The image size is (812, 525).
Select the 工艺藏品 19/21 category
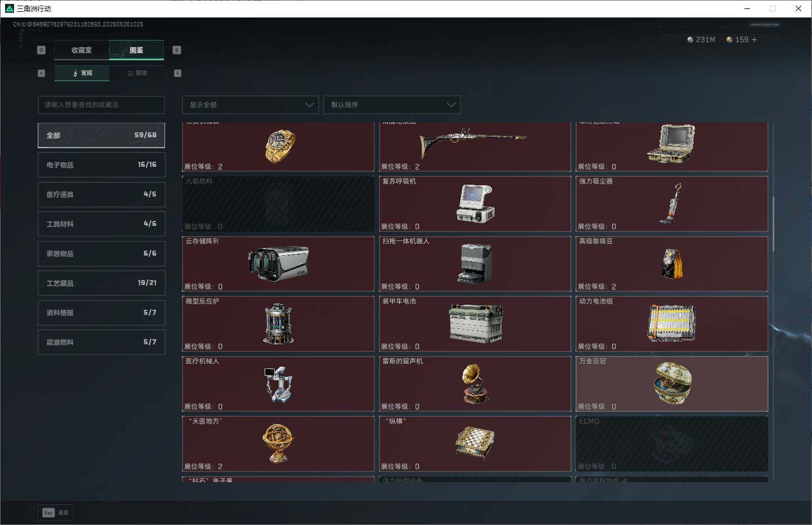coord(101,283)
